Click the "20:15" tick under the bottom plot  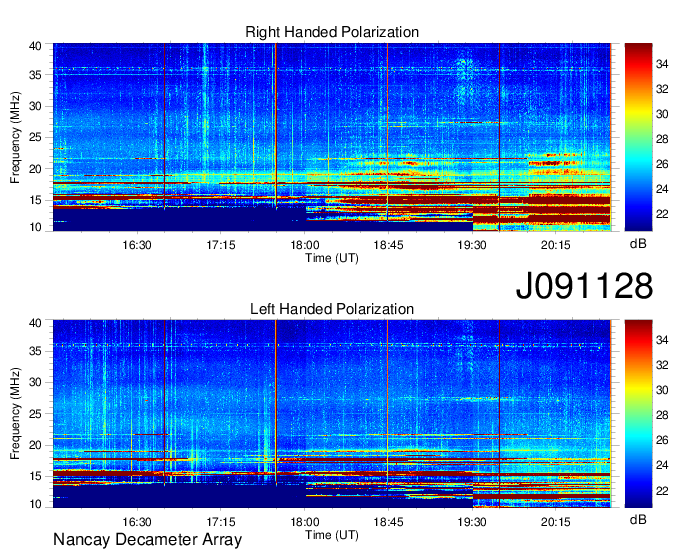click(x=556, y=522)
